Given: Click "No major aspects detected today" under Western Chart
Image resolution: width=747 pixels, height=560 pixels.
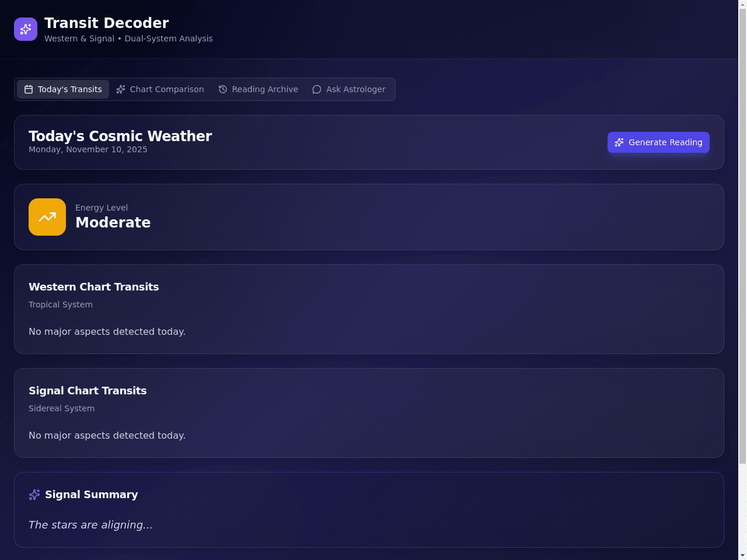Looking at the screenshot, I should [x=107, y=331].
